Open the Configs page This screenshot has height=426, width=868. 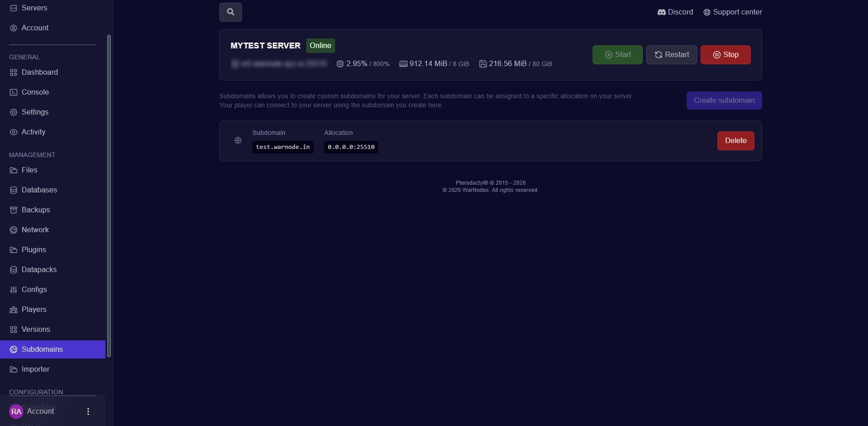pyautogui.click(x=52, y=290)
